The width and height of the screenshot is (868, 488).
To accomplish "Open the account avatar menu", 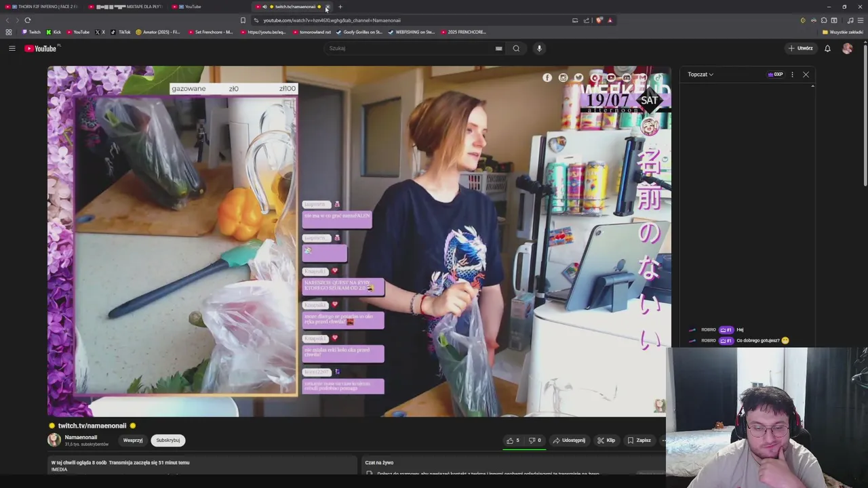I will pyautogui.click(x=847, y=48).
